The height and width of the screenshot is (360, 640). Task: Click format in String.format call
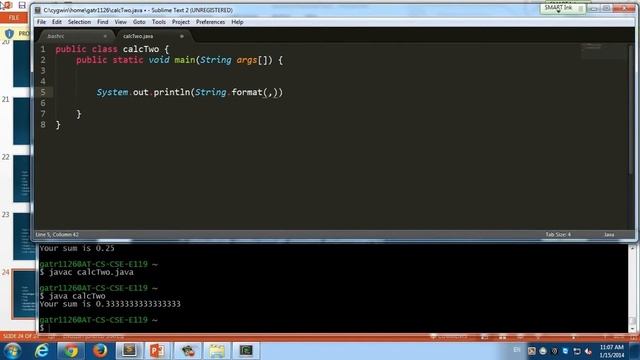247,92
